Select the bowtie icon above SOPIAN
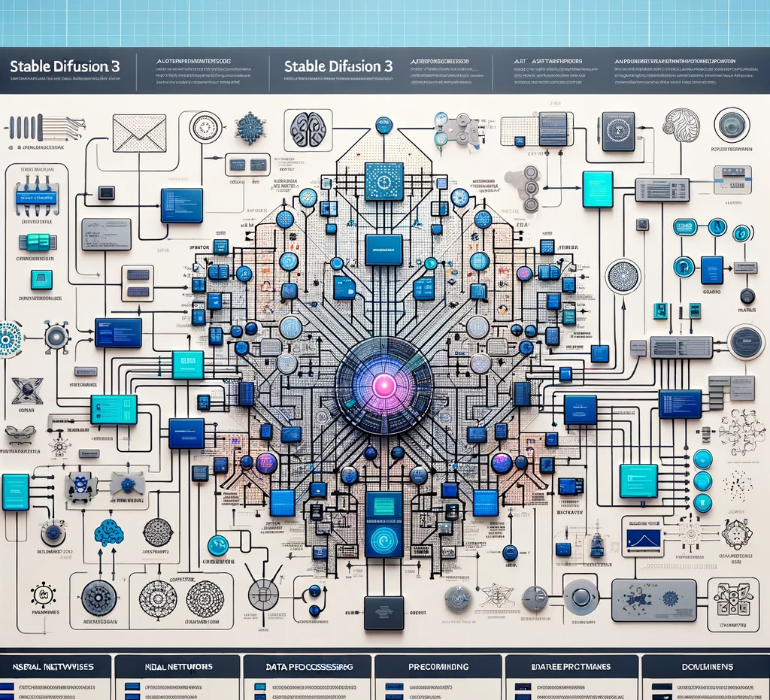770x700 pixels. pos(27,391)
